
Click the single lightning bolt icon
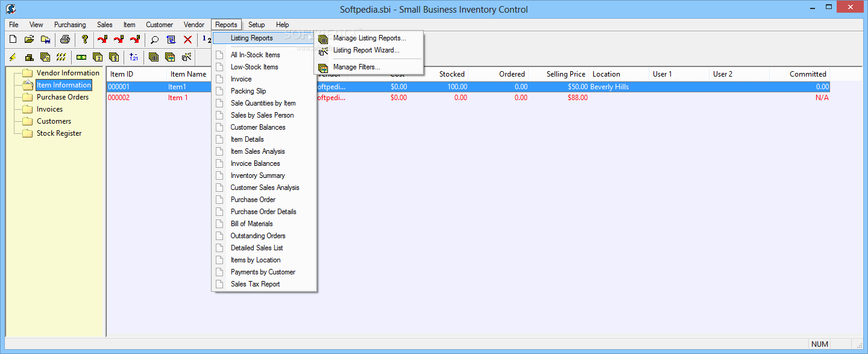coord(13,57)
